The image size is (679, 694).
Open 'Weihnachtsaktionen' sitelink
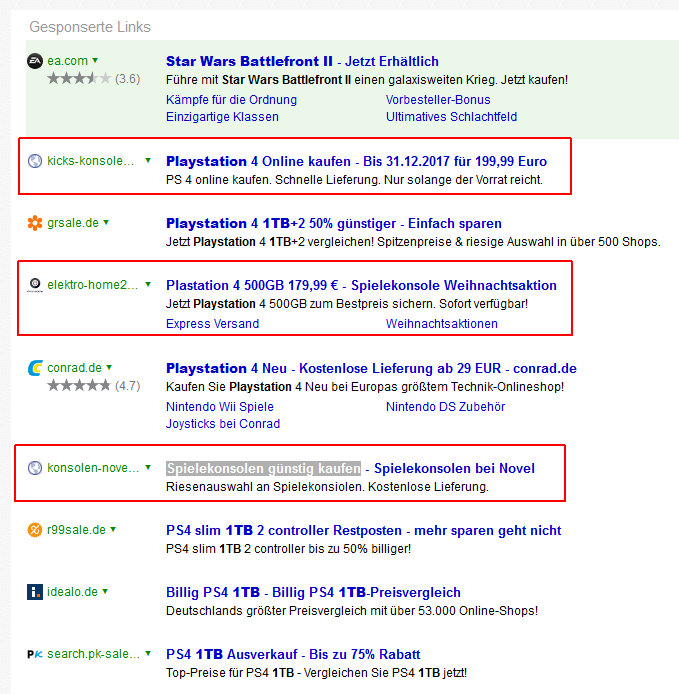click(x=442, y=324)
